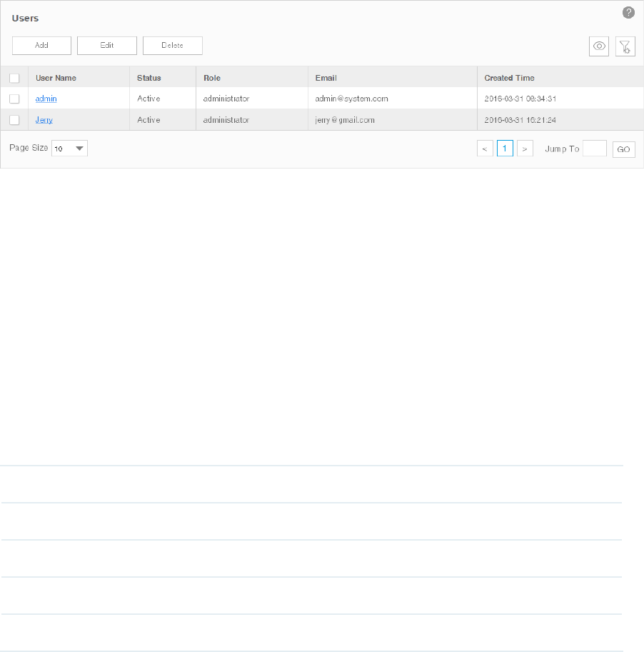
Task: Click the GO button
Action: [623, 149]
